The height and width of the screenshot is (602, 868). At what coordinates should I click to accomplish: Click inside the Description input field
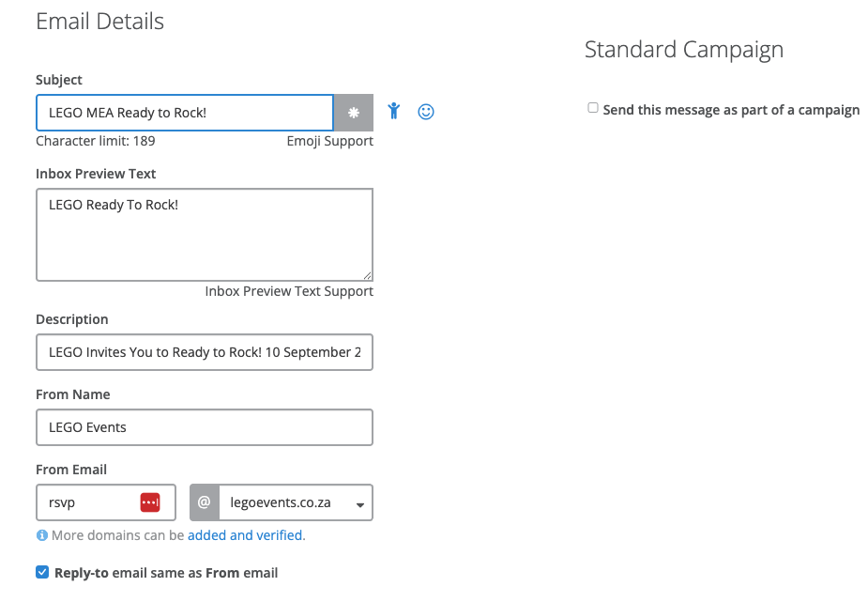tap(204, 352)
